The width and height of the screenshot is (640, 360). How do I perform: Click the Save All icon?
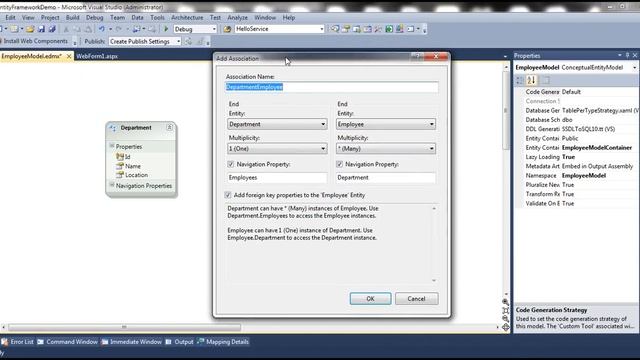click(52, 29)
